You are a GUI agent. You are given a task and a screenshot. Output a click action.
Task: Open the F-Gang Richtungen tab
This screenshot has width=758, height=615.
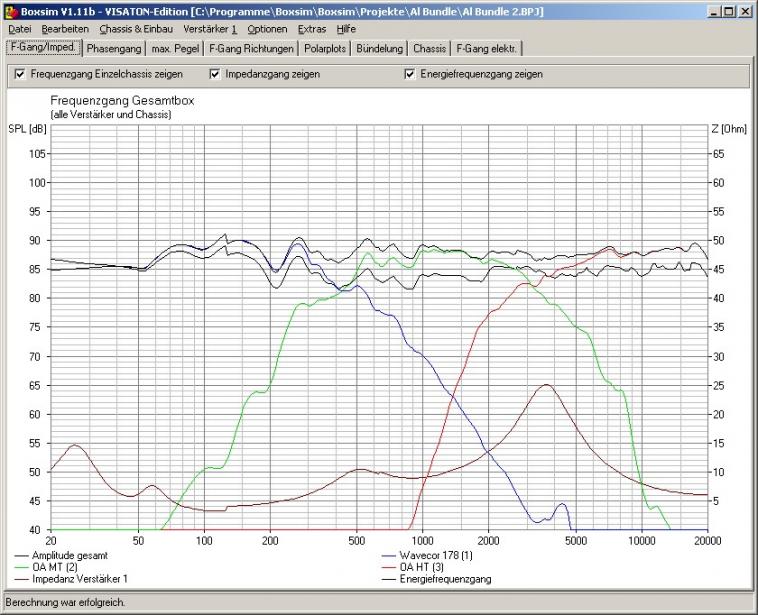point(251,48)
